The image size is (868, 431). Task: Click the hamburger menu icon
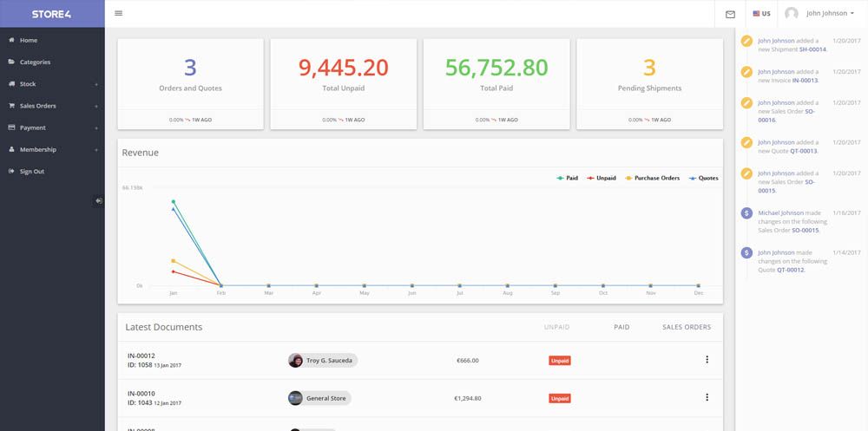pyautogui.click(x=118, y=13)
